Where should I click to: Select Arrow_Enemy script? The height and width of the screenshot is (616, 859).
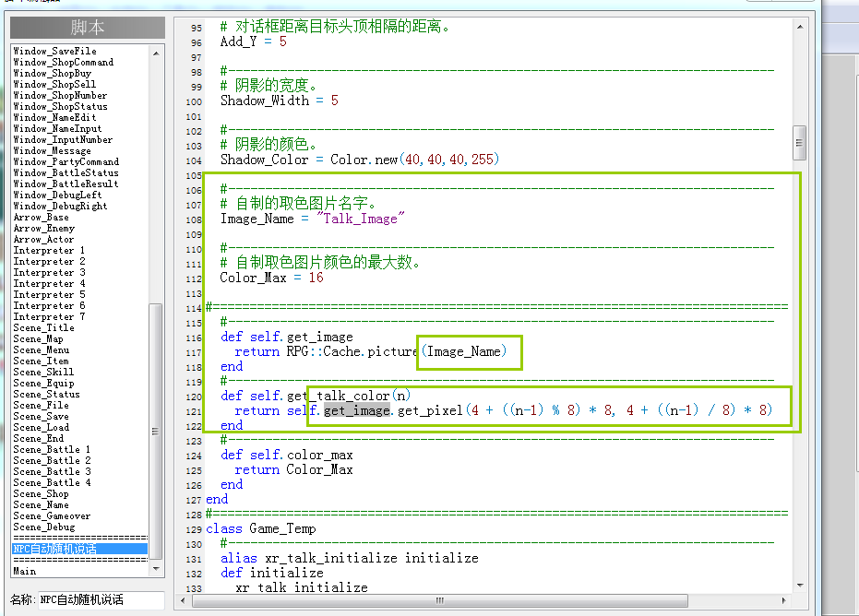[x=44, y=228]
